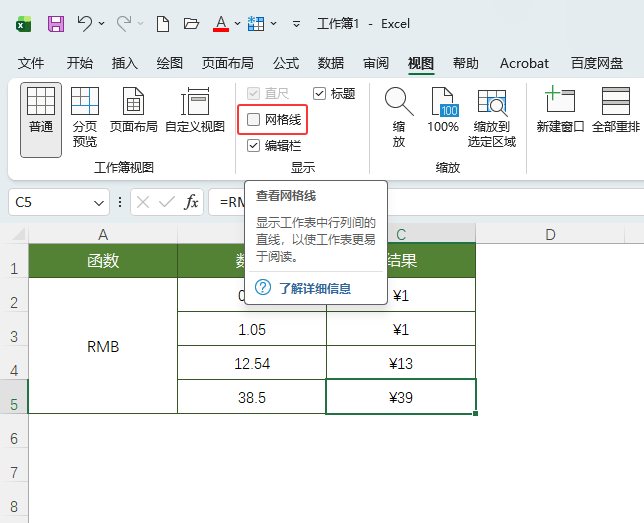
Task: Switch to the 绘图 ribbon tab
Action: point(170,63)
